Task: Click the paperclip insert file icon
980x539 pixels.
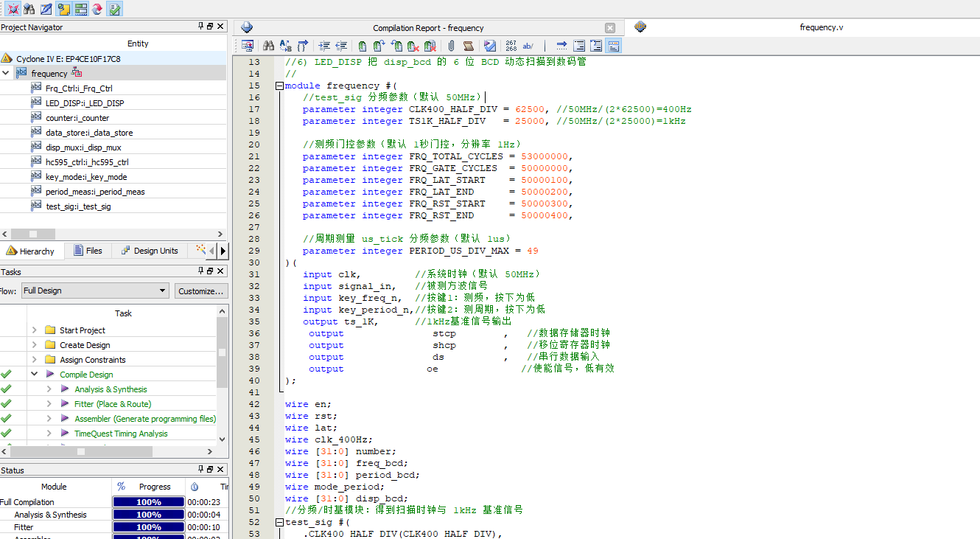Action: click(451, 46)
